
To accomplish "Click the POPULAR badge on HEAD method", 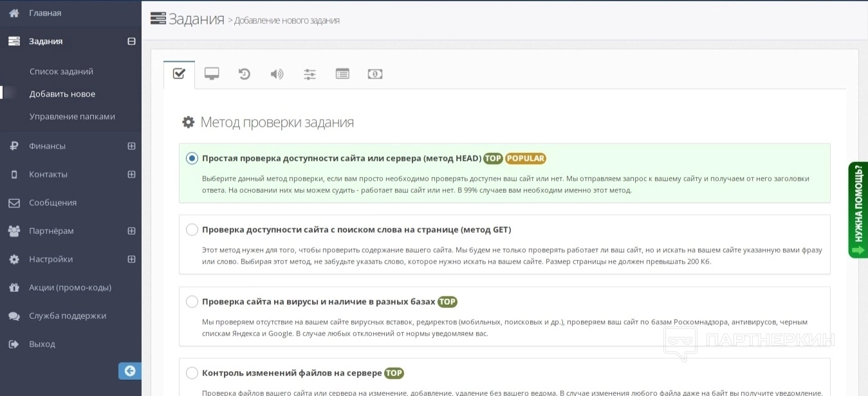I will pos(526,158).
